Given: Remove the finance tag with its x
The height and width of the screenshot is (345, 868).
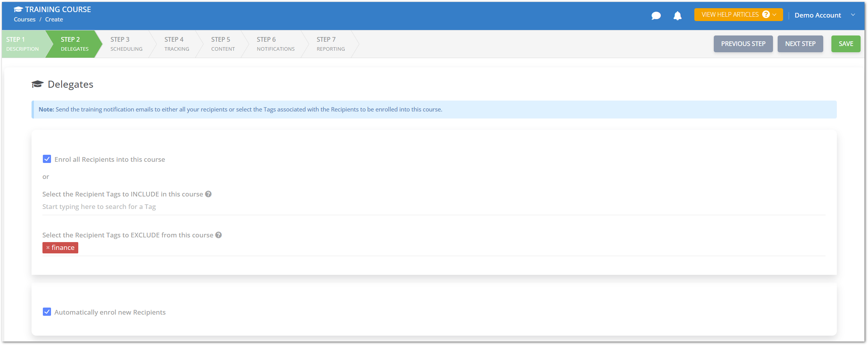Looking at the screenshot, I should pyautogui.click(x=48, y=248).
